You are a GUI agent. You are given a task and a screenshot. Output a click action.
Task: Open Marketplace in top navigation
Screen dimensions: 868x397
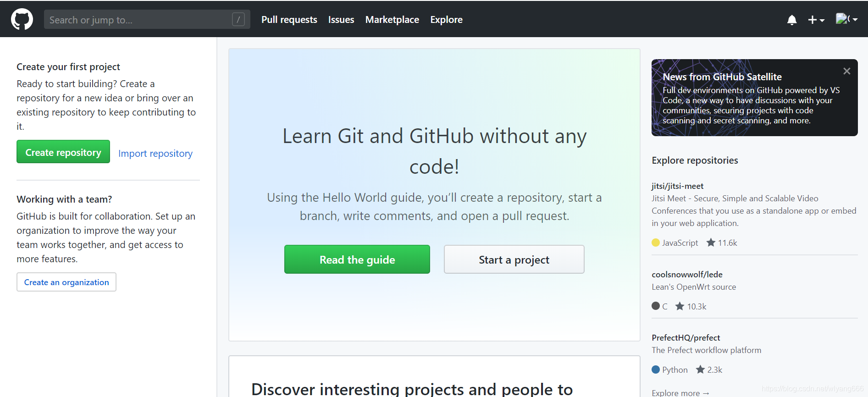(392, 20)
